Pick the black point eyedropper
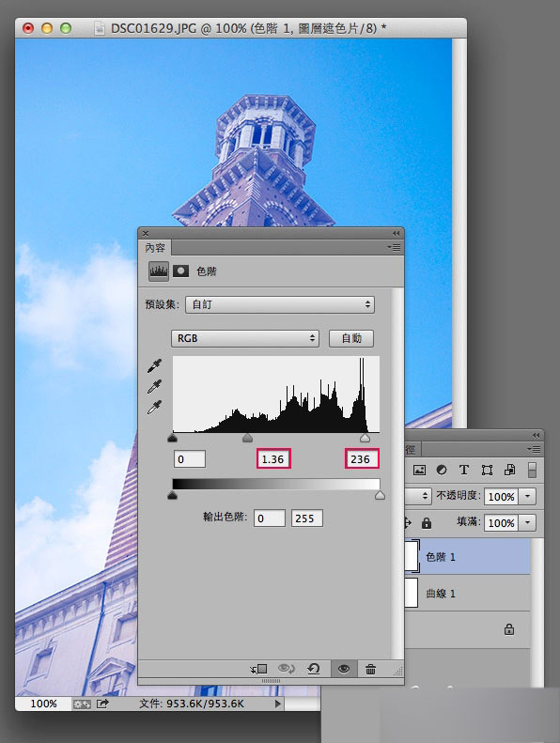The width and height of the screenshot is (560, 743). (155, 365)
